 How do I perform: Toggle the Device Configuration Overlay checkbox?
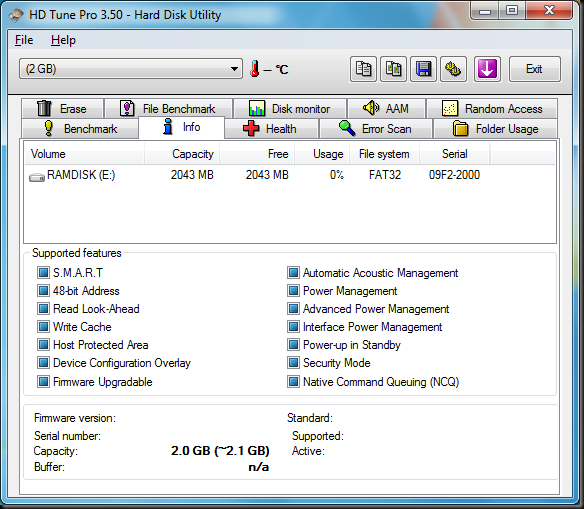pos(43,362)
